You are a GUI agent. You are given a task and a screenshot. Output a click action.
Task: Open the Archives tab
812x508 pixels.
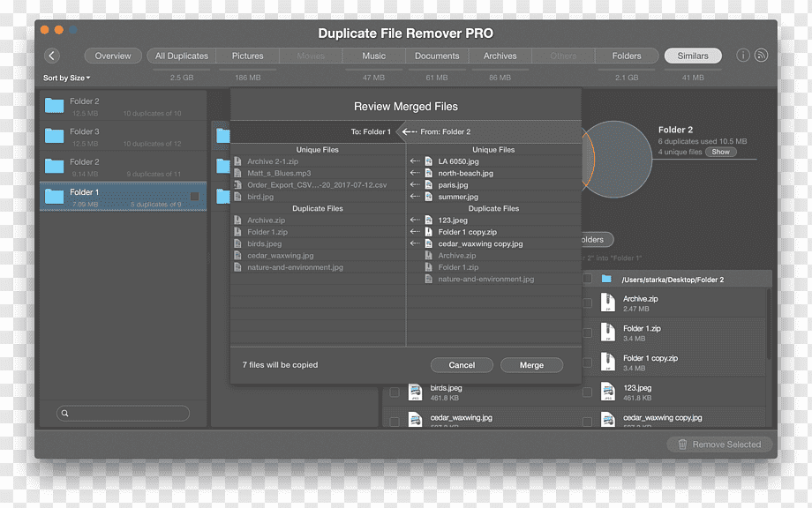pos(500,56)
